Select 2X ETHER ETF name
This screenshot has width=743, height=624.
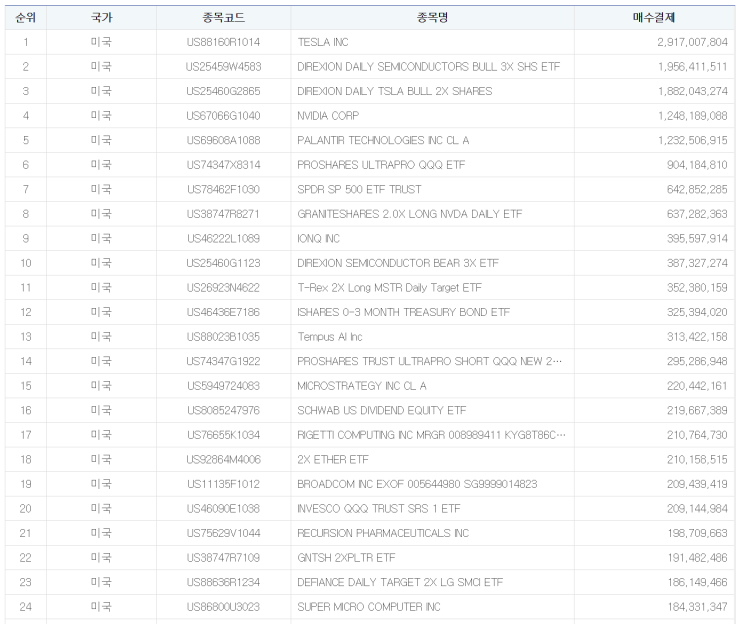click(333, 460)
